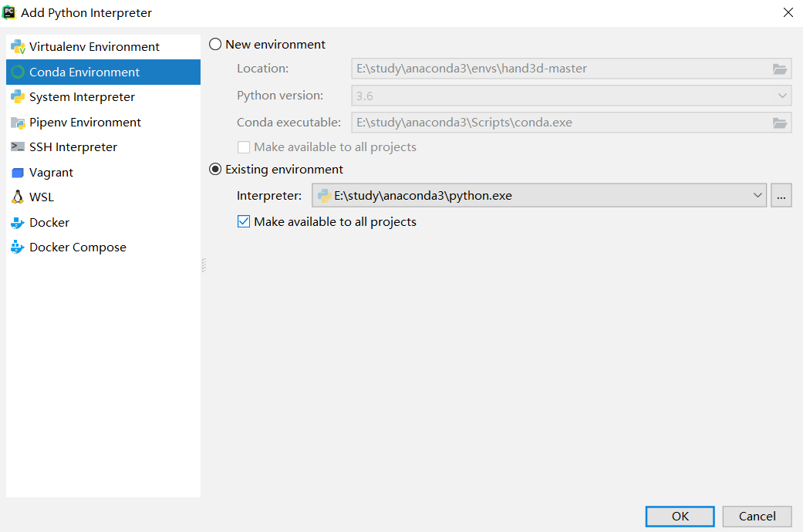The height and width of the screenshot is (532, 803).
Task: Click the green Conda Environment circle icon
Action: coord(18,72)
